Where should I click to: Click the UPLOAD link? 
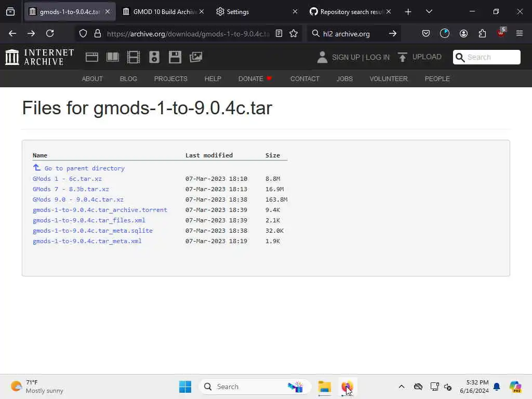coord(427,57)
